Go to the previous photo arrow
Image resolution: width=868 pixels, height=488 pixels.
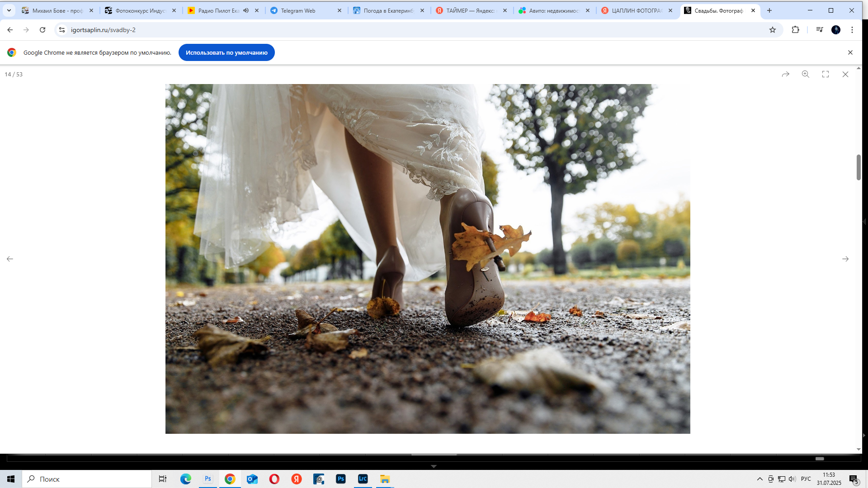point(10,259)
